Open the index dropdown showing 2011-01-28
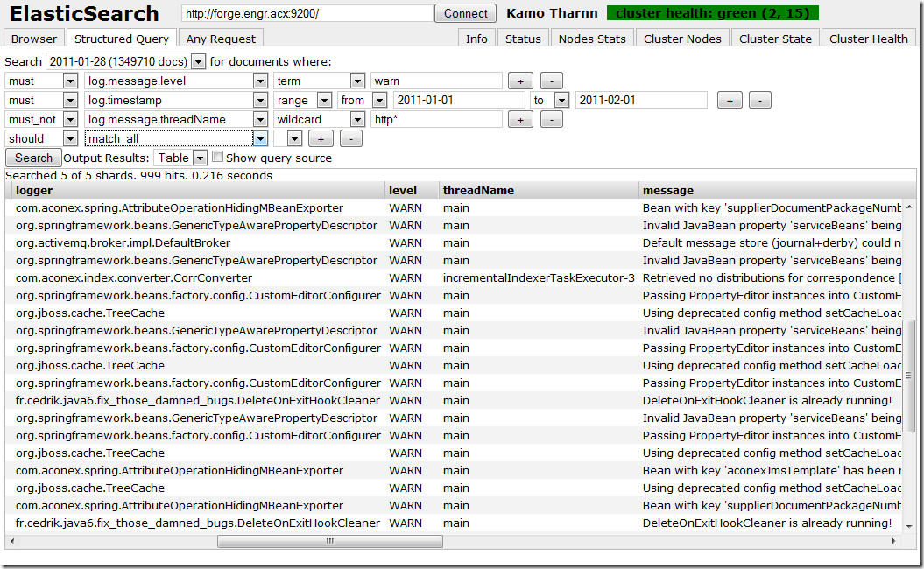Viewport: 924px width, 569px height. tap(125, 61)
